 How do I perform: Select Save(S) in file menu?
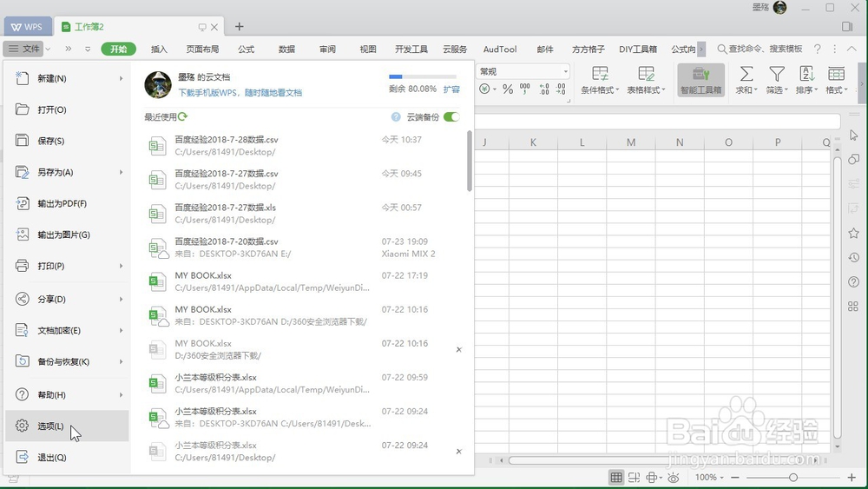(67, 141)
